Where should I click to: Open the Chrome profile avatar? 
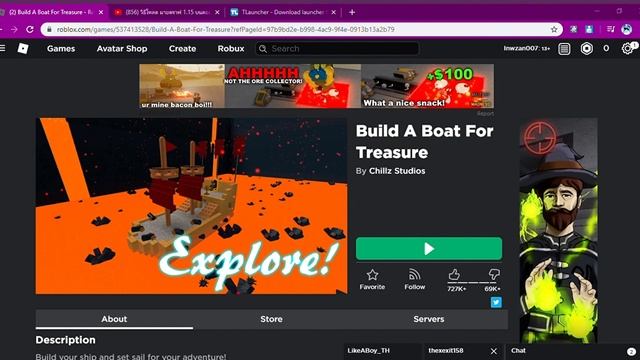pos(627,29)
